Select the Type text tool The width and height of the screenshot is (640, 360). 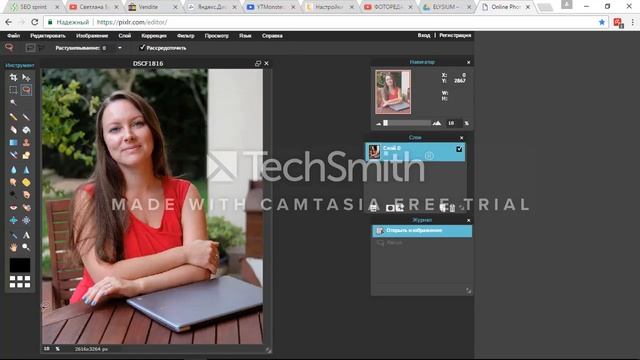click(x=26, y=235)
